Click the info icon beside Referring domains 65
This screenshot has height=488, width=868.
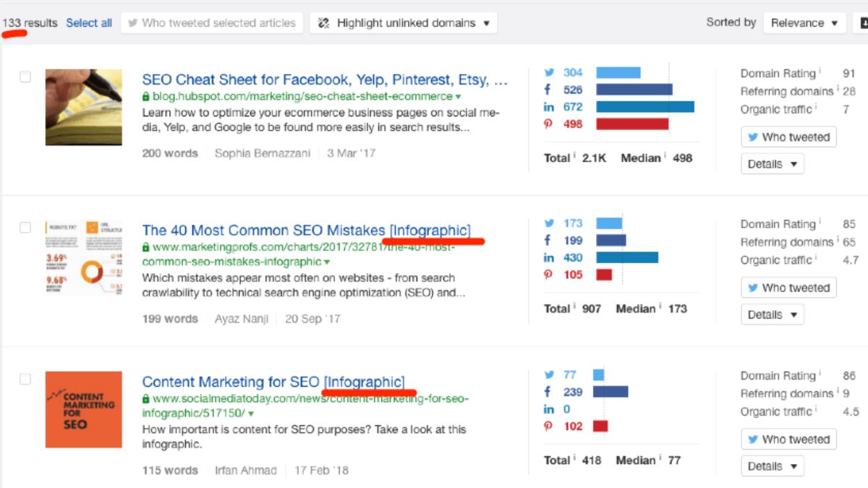(x=839, y=240)
